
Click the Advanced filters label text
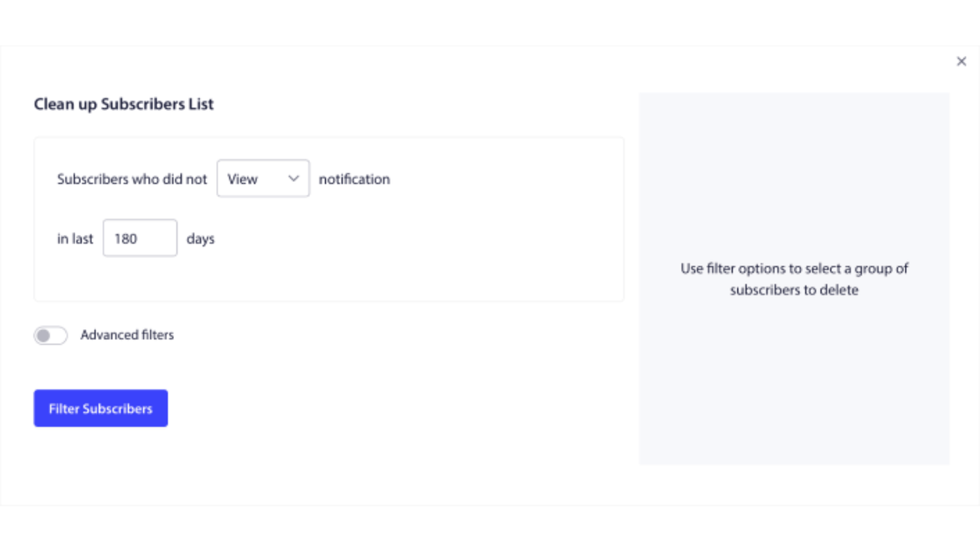(127, 334)
